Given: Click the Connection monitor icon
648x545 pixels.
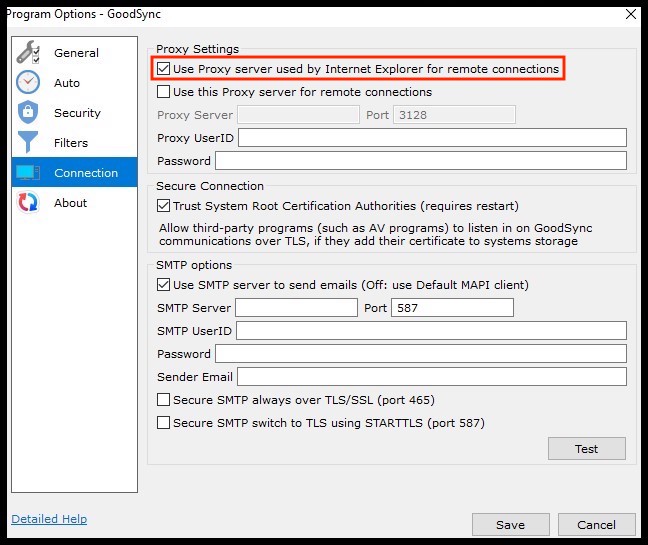Looking at the screenshot, I should 28,172.
